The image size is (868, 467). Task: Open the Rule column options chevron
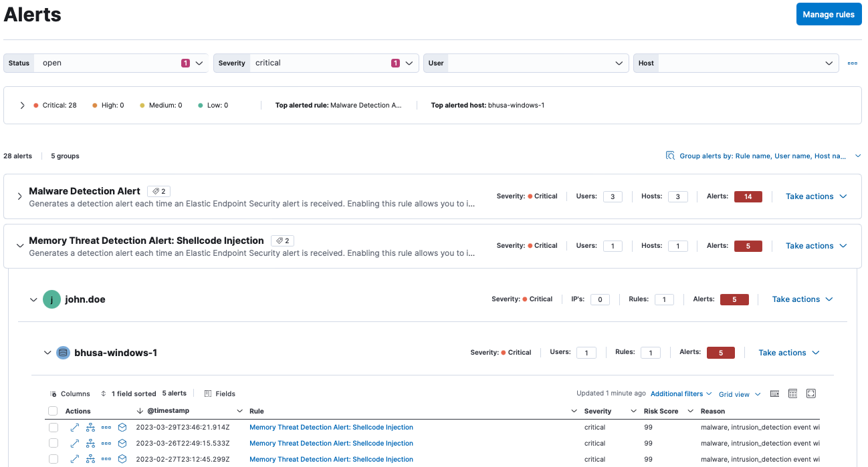coord(574,411)
